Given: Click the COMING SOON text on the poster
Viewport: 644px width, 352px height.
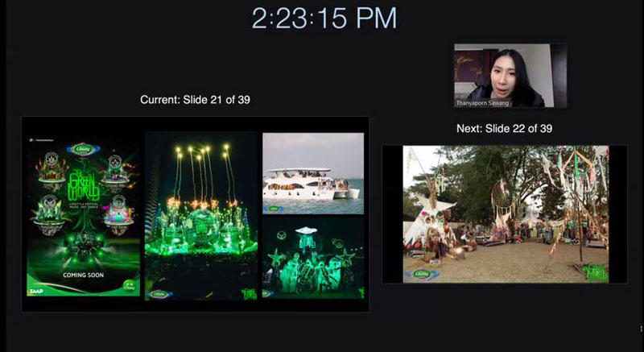Looking at the screenshot, I should click(x=84, y=275).
